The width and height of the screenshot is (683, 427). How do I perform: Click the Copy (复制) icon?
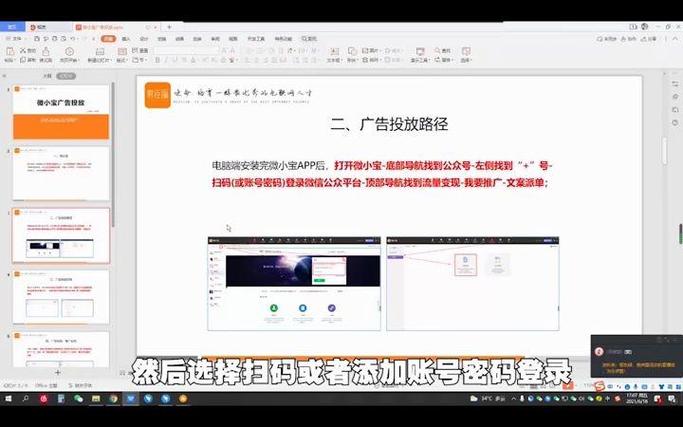coord(23,60)
